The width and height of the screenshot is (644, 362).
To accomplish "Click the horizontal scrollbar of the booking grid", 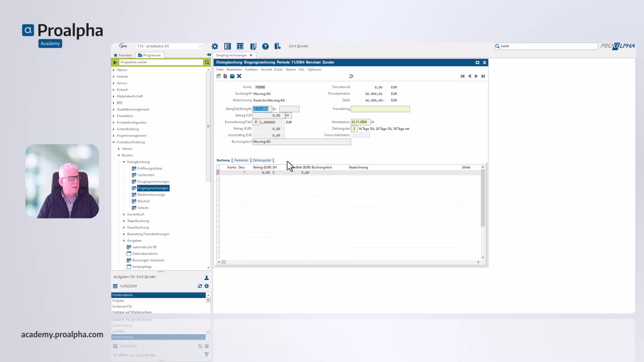I will pos(348,262).
